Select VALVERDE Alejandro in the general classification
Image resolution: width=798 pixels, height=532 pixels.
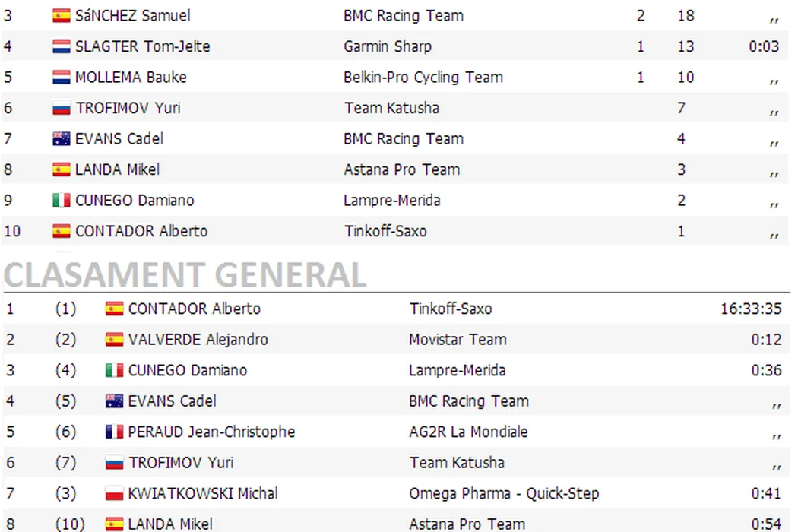[198, 340]
